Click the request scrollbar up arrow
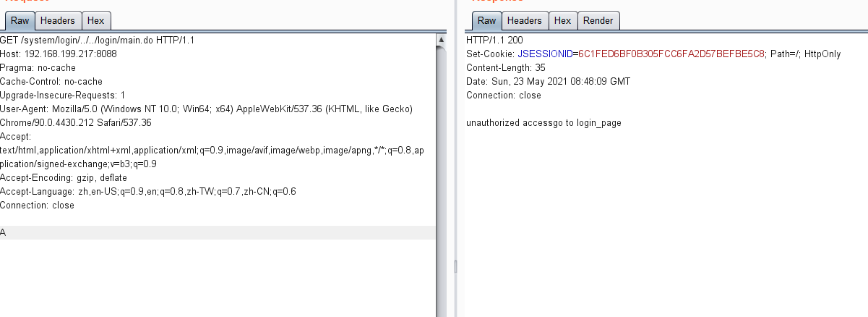Viewport: 868px width, 317px height. click(441, 39)
